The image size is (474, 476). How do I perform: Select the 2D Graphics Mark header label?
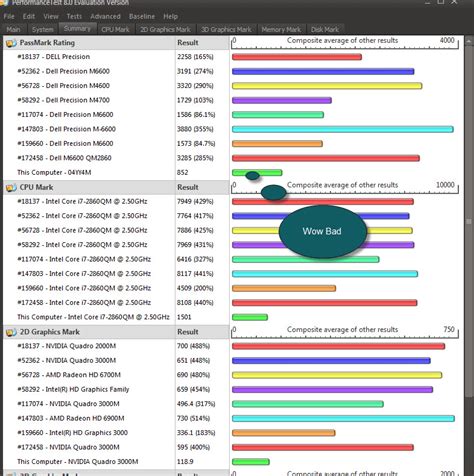click(x=49, y=332)
